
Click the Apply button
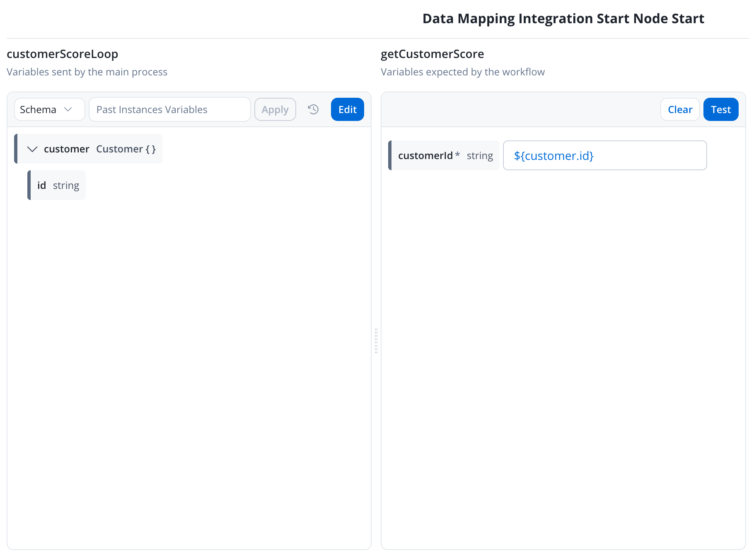pos(275,109)
